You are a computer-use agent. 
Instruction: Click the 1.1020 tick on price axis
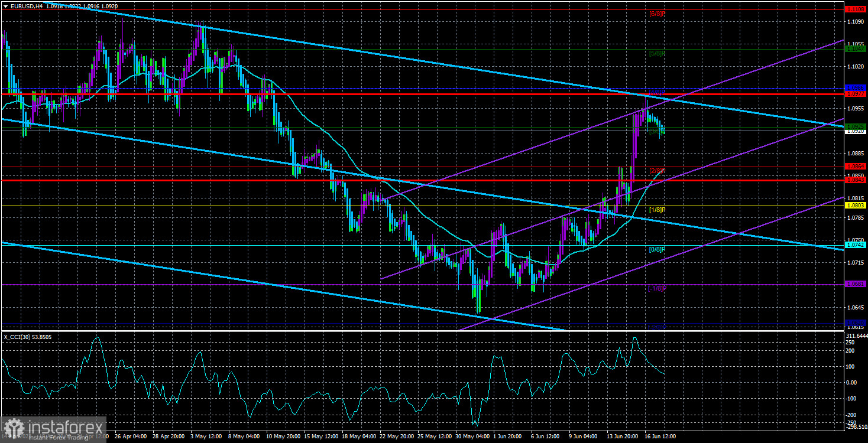856,67
